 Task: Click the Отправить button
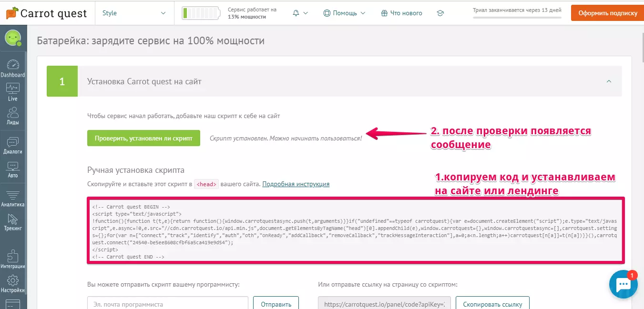(276, 304)
